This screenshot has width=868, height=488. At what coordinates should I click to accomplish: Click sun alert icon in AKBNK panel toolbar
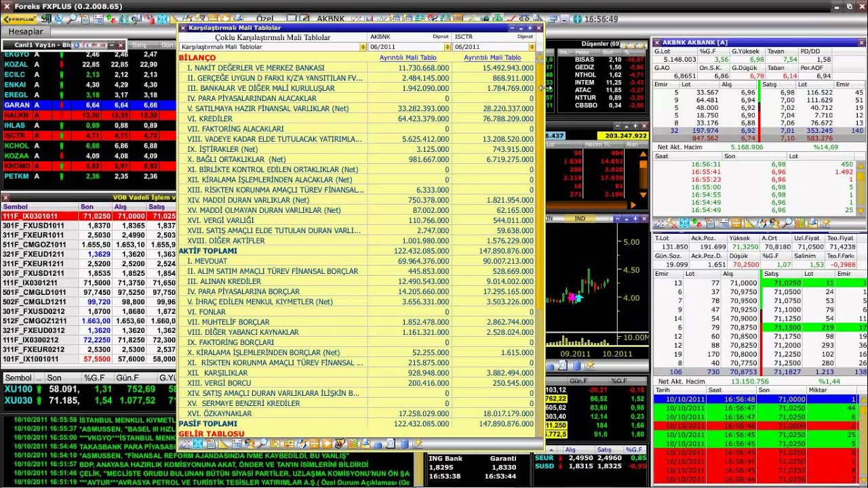click(825, 224)
